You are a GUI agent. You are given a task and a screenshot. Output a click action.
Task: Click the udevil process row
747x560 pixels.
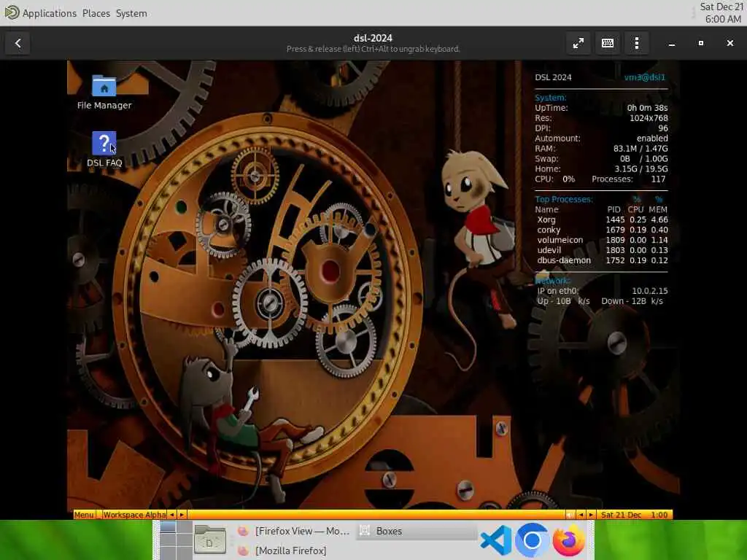[602, 250]
